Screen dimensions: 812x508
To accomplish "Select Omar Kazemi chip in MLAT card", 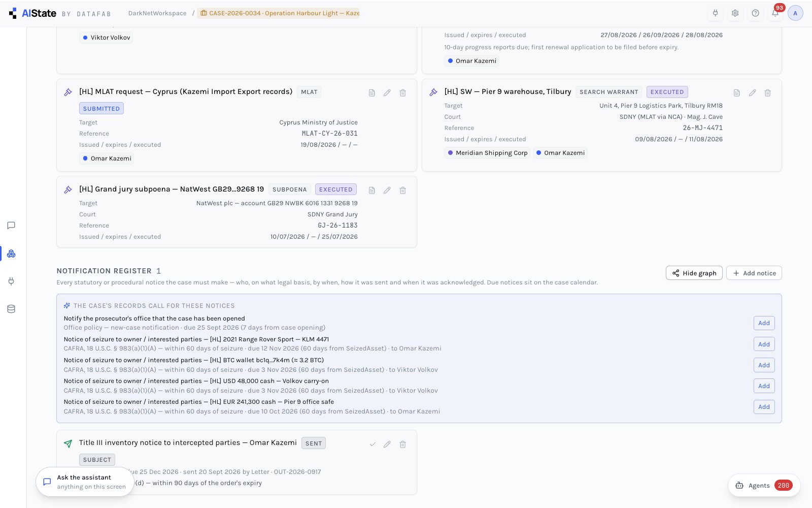I will point(107,158).
